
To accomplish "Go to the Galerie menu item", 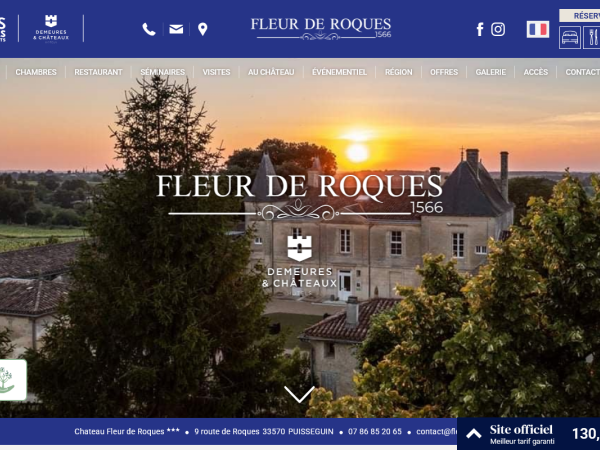I will 491,72.
